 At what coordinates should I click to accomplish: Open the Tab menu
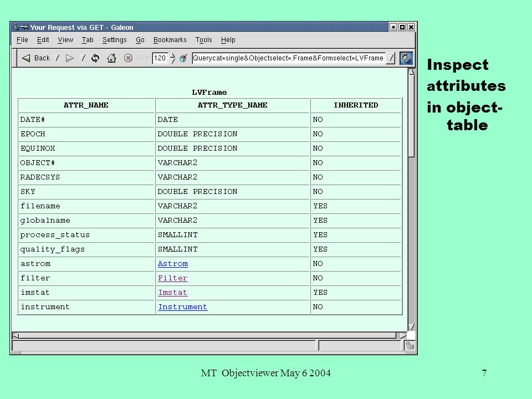[88, 40]
